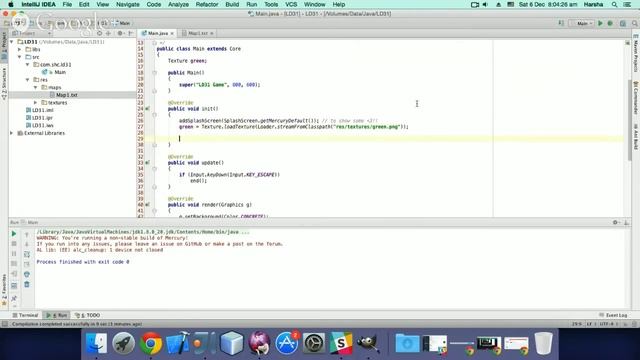Expand the textures folder
The image size is (640, 360).
(36, 103)
